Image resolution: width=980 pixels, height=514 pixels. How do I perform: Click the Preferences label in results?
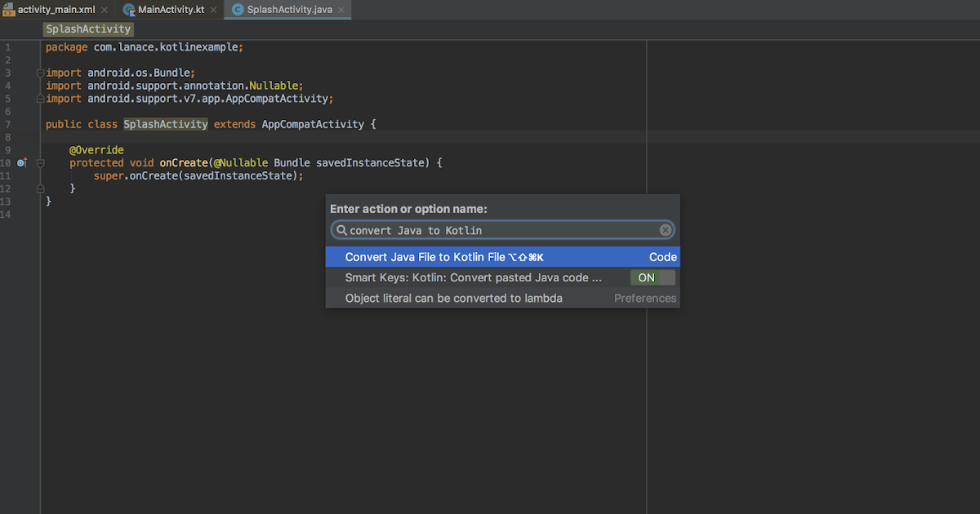pyautogui.click(x=645, y=299)
